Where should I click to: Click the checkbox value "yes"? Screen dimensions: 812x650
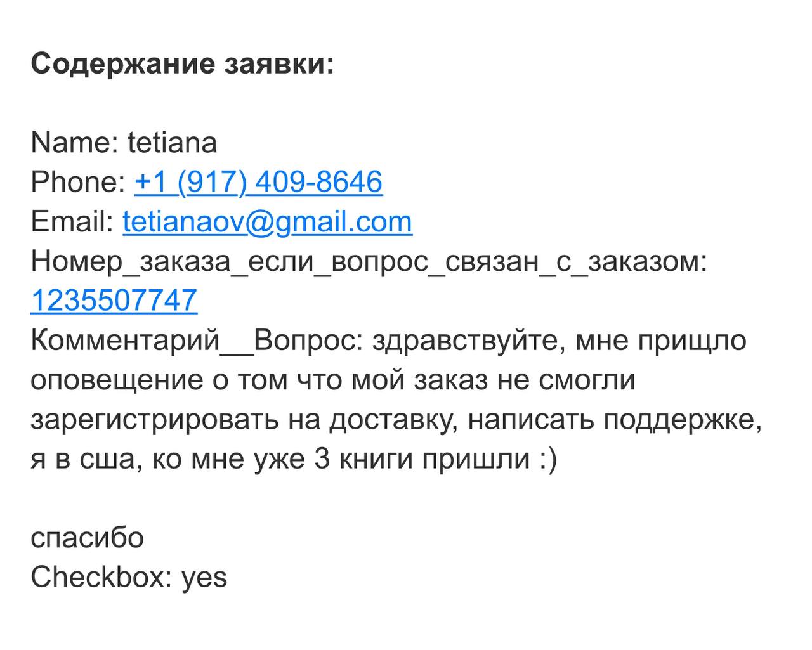click(x=204, y=577)
